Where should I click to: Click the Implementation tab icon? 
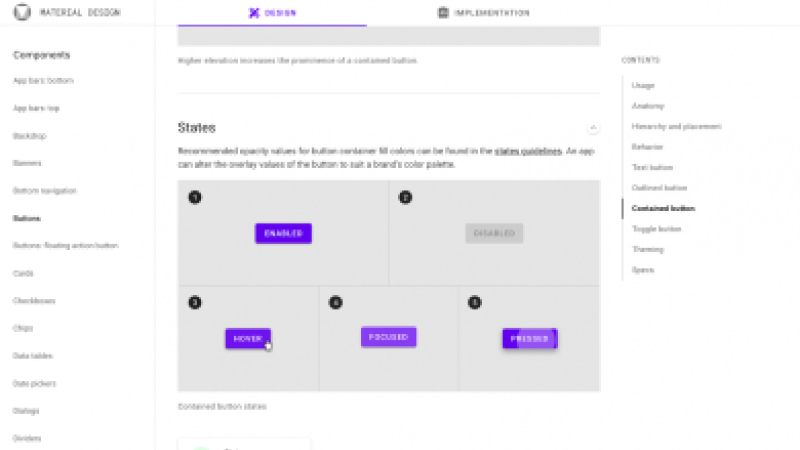tap(443, 13)
